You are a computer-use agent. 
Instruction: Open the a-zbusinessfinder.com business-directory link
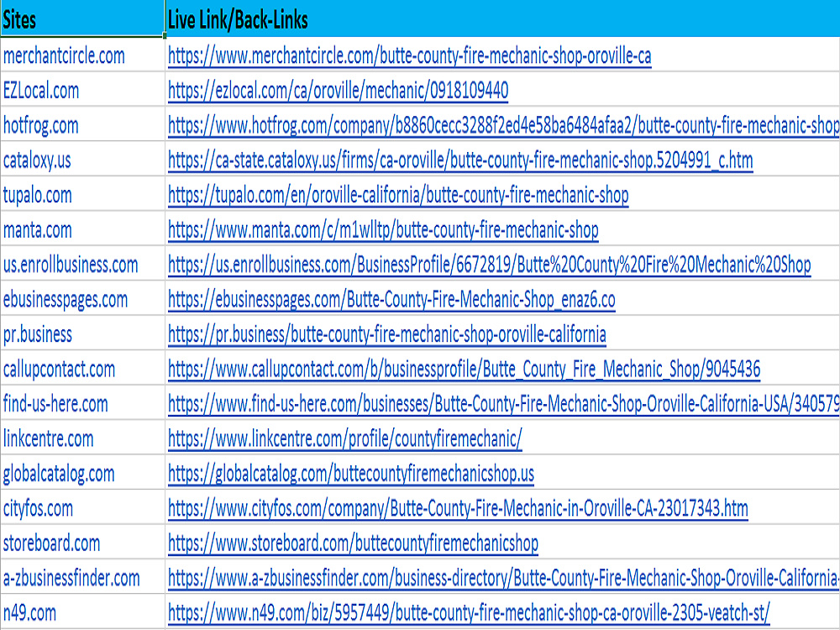click(503, 578)
